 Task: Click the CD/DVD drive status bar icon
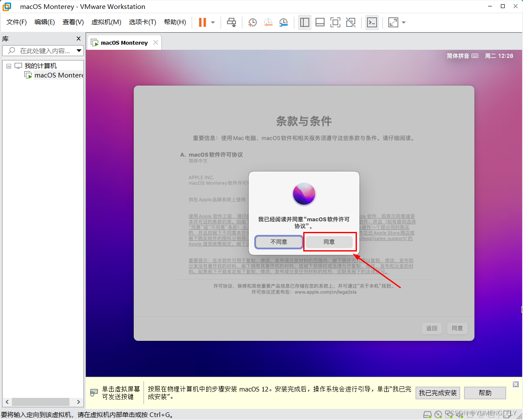[x=438, y=414]
